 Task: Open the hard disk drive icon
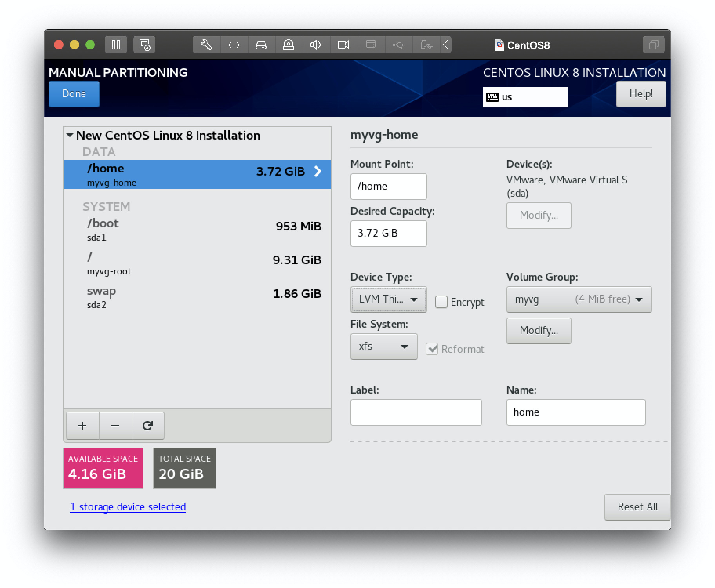(x=261, y=45)
